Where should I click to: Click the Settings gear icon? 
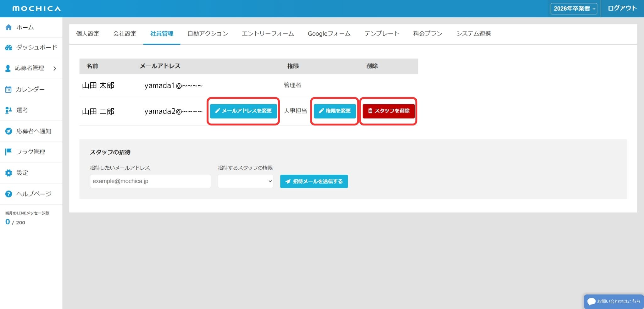[x=8, y=173]
